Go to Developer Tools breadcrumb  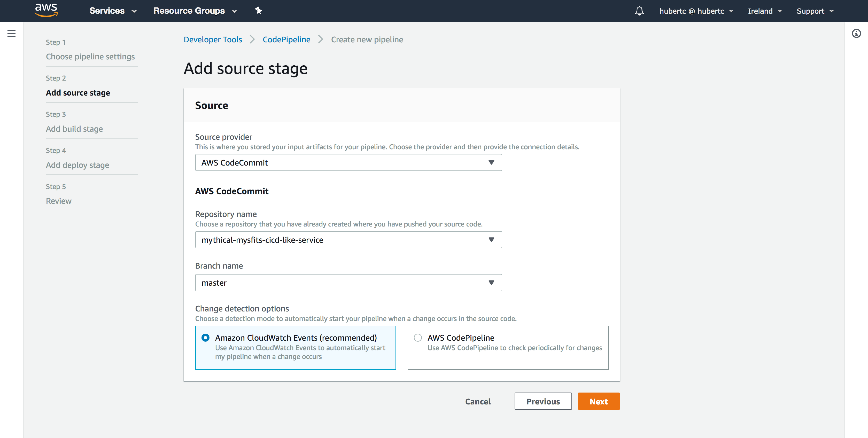pyautogui.click(x=213, y=40)
